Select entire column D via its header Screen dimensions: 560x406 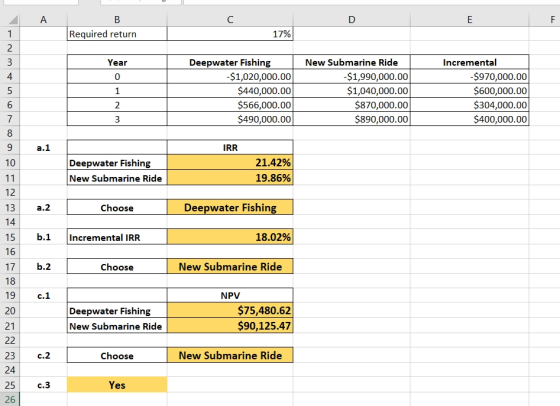[351, 19]
